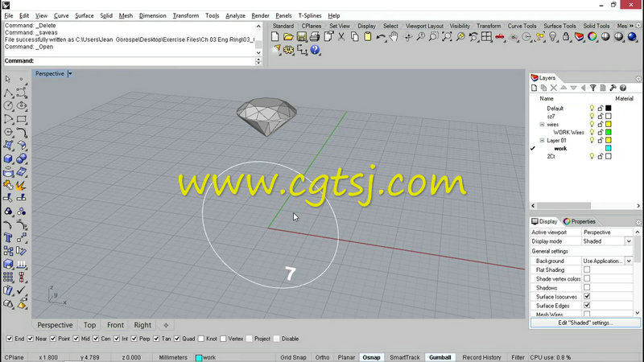Switch to the Top viewport tab
Screen dimensions: 644x362
point(89,325)
